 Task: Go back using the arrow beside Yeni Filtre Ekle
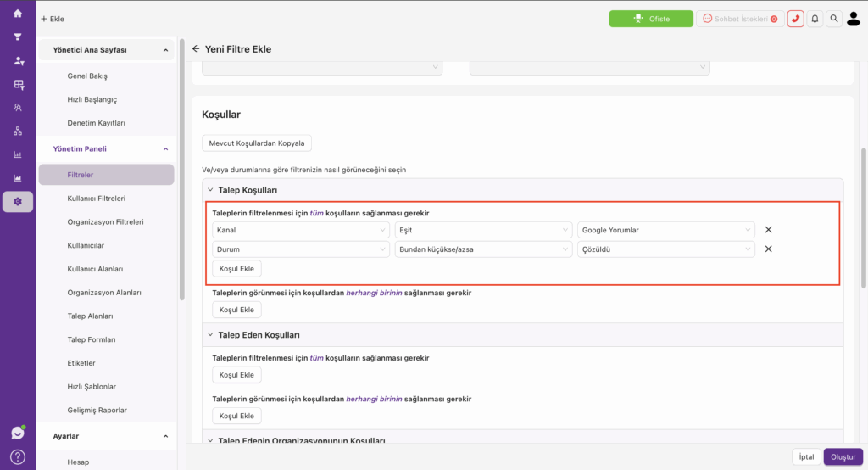coord(196,48)
